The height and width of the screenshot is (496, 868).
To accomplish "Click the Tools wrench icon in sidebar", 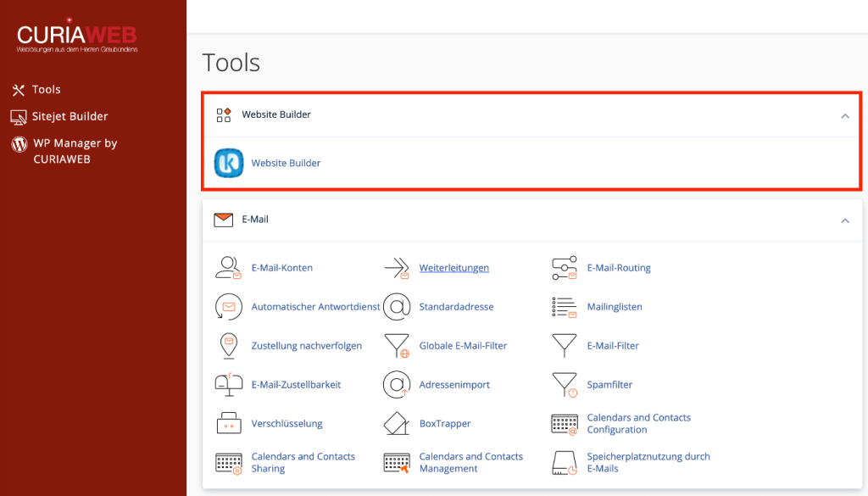I will tap(19, 90).
